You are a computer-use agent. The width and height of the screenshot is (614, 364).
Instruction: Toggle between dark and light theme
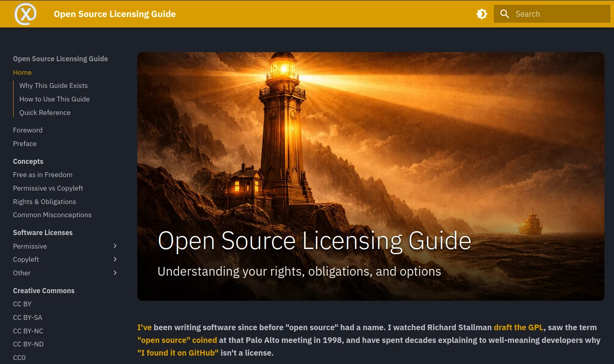click(481, 14)
